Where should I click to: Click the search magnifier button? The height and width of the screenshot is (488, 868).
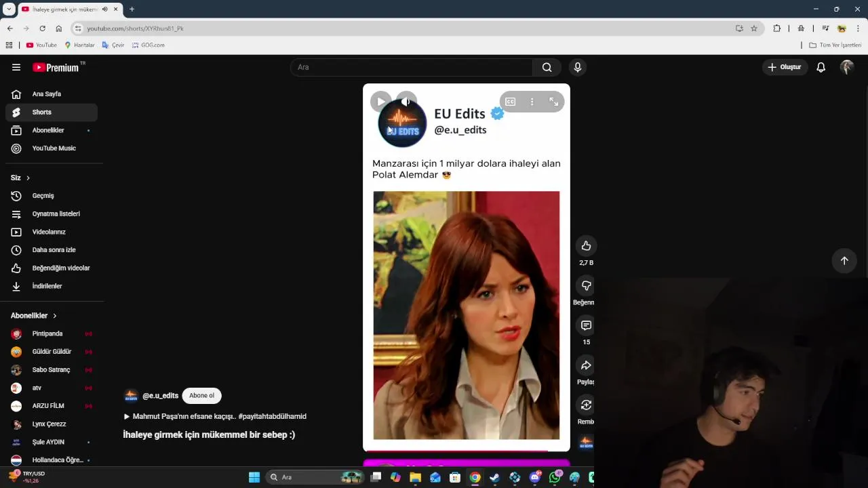[547, 67]
